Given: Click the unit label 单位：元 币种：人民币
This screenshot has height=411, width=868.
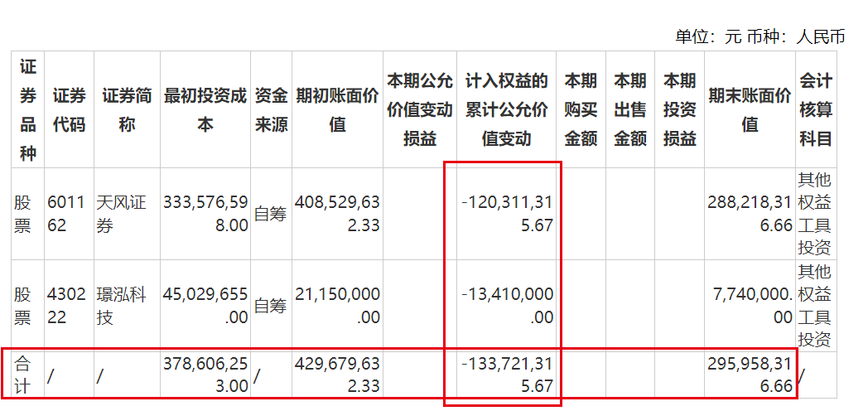Looking at the screenshot, I should click(x=759, y=37).
